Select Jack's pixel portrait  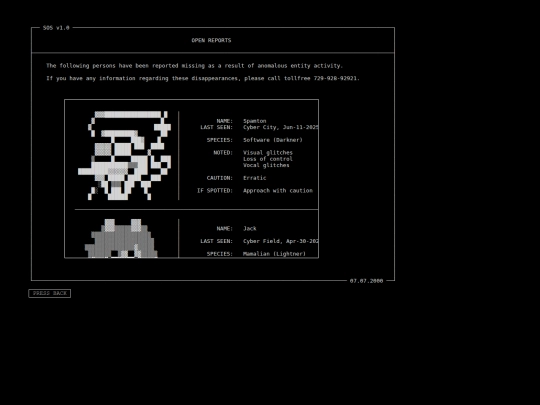[x=121, y=238]
